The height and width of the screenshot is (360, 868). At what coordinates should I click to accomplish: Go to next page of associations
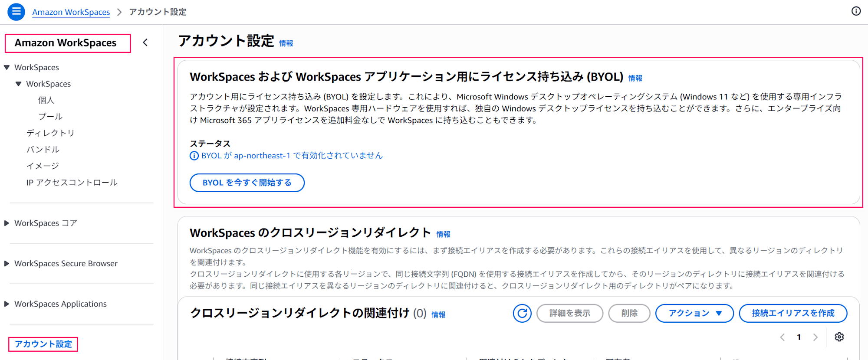coord(815,337)
